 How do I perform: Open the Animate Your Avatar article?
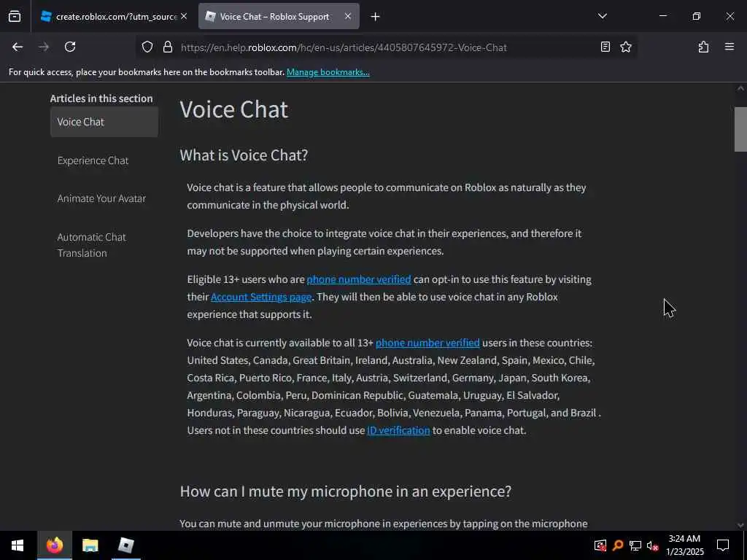point(101,198)
